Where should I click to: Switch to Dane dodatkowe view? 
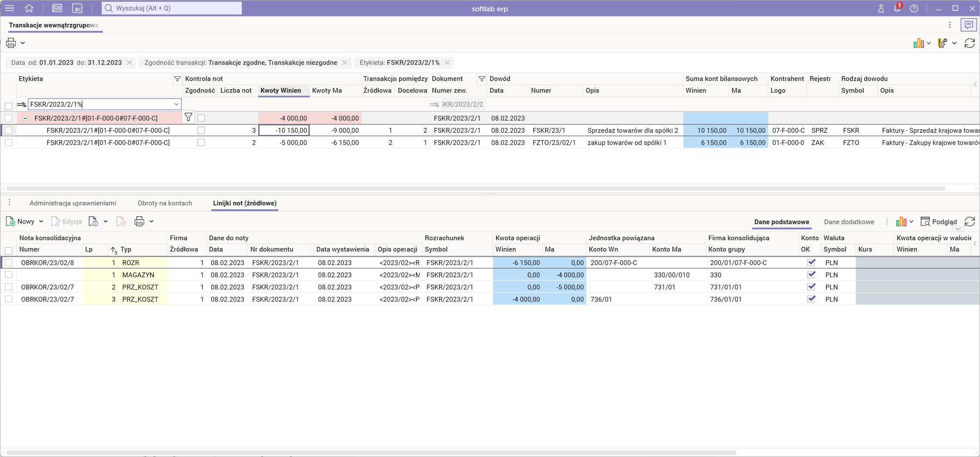[x=848, y=222]
